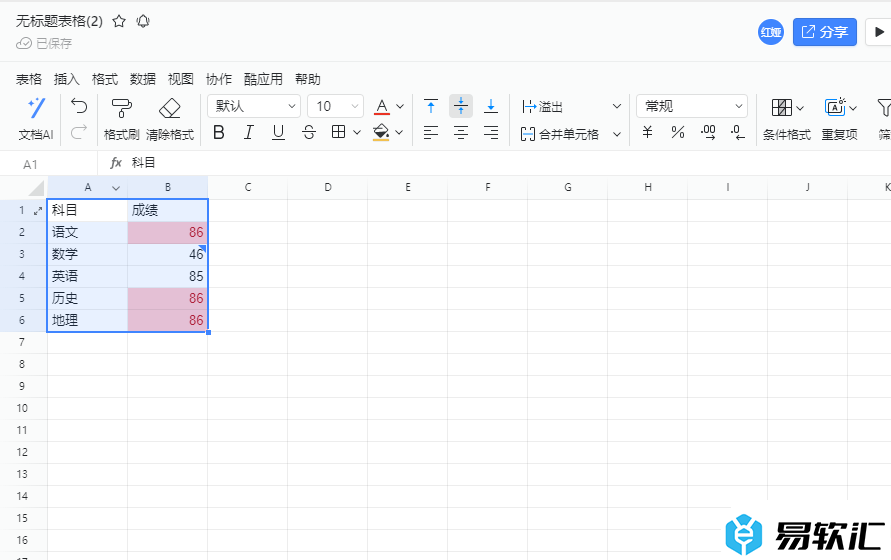891x560 pixels.
Task: Star the document title as favorite
Action: [119, 22]
